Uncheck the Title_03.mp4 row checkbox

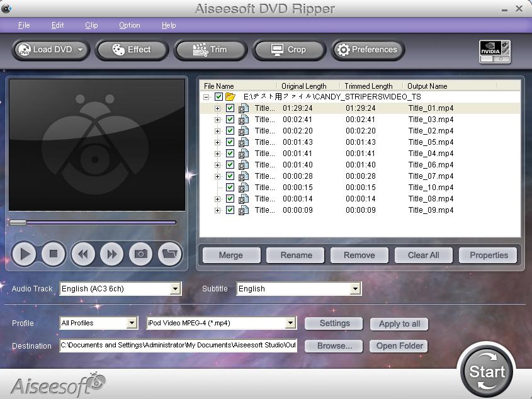pos(230,120)
